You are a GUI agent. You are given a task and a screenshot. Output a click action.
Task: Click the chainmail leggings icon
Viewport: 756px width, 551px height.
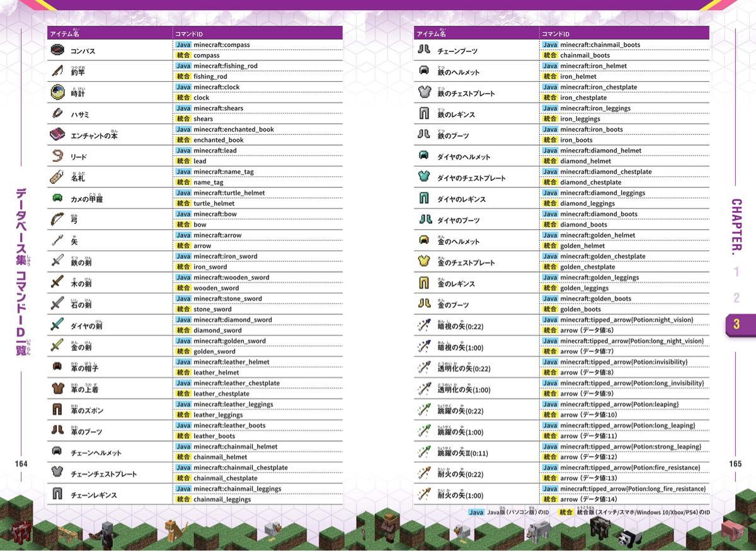(x=57, y=494)
